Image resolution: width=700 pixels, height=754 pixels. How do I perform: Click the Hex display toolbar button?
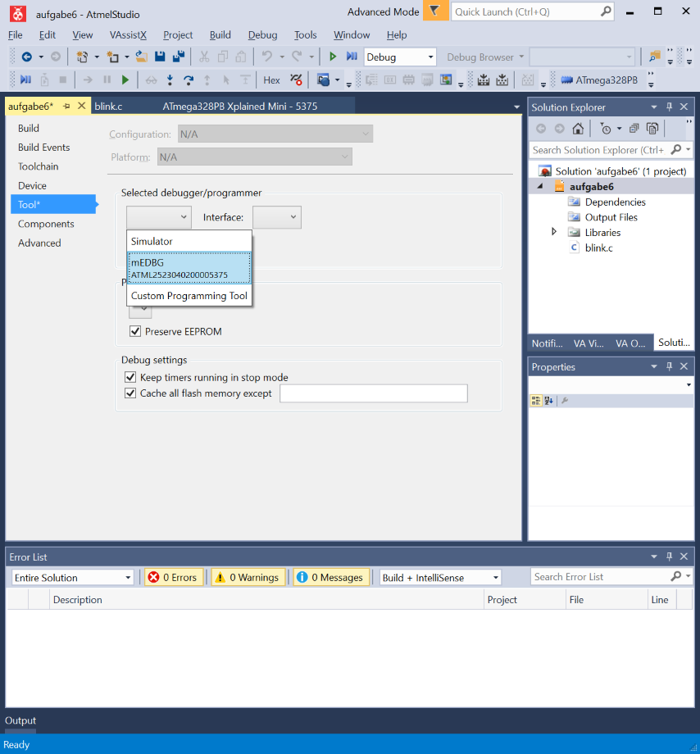pos(271,79)
